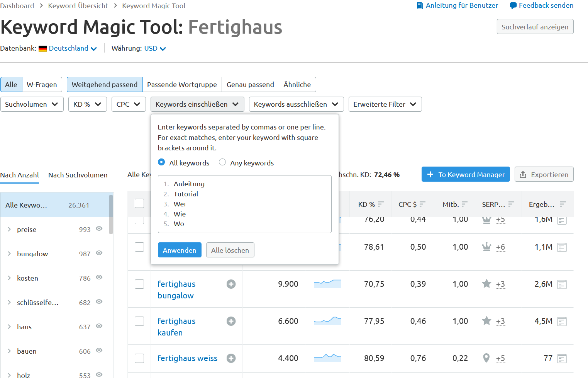Image resolution: width=588 pixels, height=378 pixels.
Task: Click the Exportieren button
Action: [544, 174]
